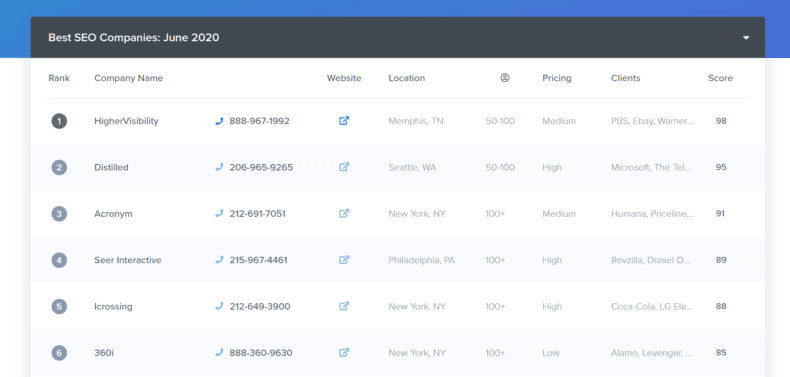Screen dimensions: 790x377
Task: Select clients text Revzilla, Drexel
Action: 651,260
